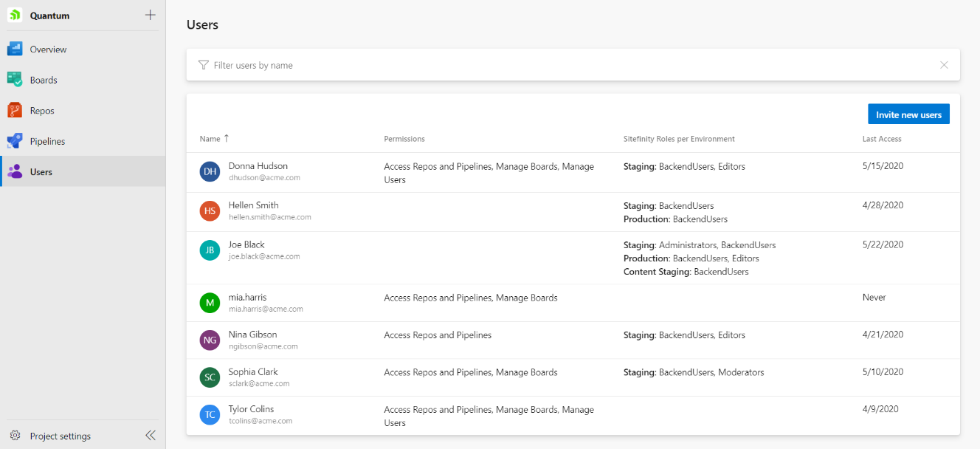Click the Last Access column header
Image resolution: width=980 pixels, height=449 pixels.
[882, 139]
